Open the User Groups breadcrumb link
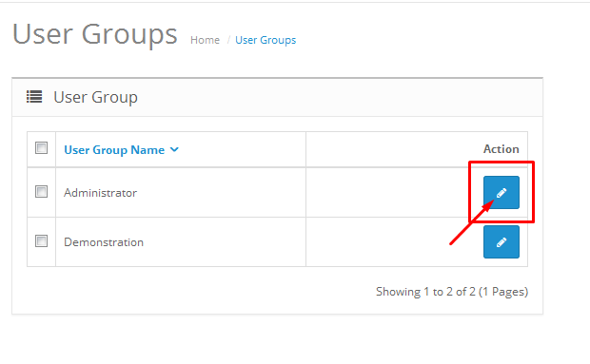Viewport: 590px width, 364px height. [265, 40]
